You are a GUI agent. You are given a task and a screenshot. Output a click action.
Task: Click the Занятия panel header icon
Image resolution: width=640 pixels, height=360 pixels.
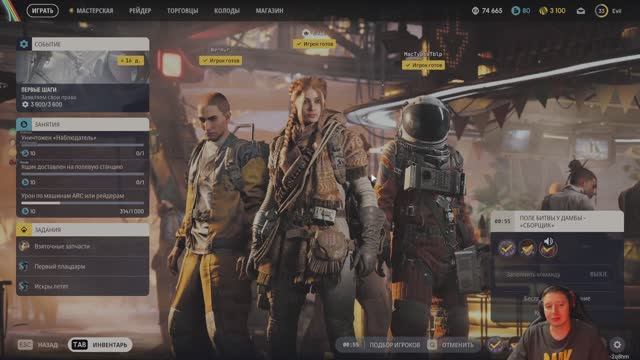(x=24, y=124)
